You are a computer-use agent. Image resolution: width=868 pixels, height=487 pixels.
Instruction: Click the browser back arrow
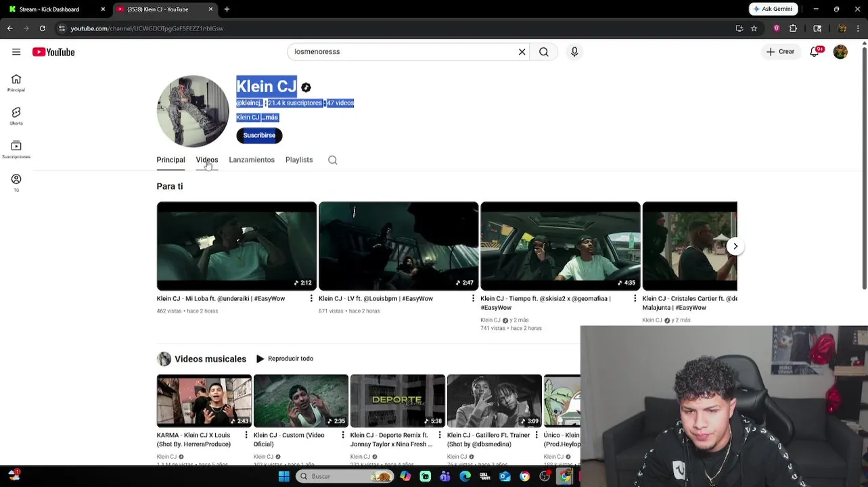[10, 28]
